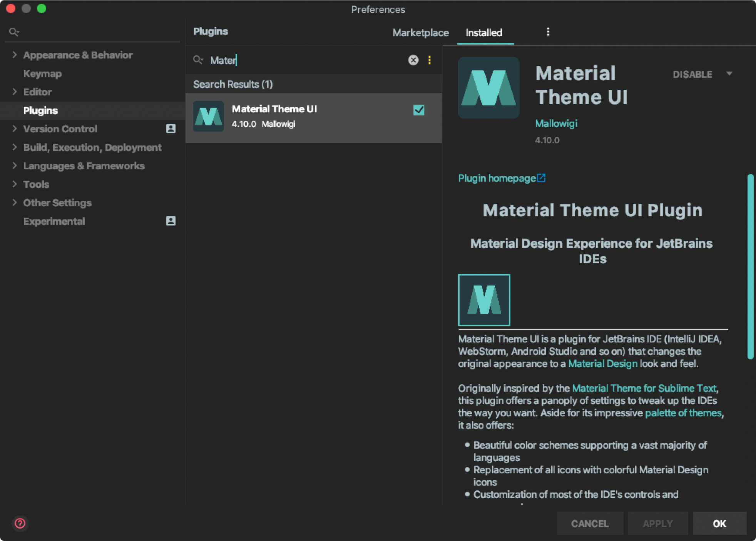Open plugin search options menu icon

tap(430, 60)
